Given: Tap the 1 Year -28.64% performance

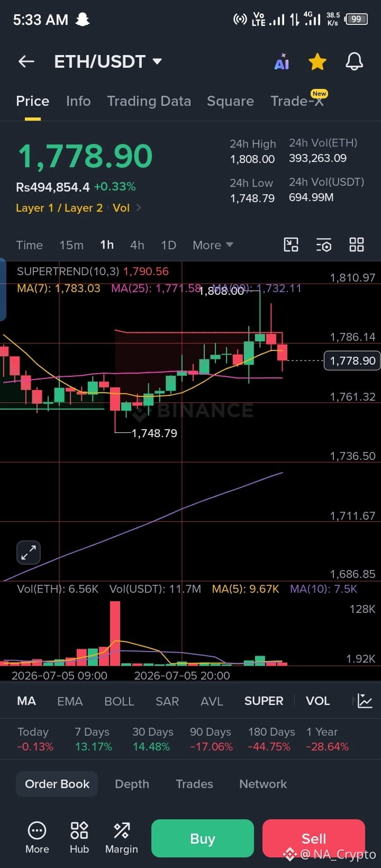Looking at the screenshot, I should coord(328,739).
